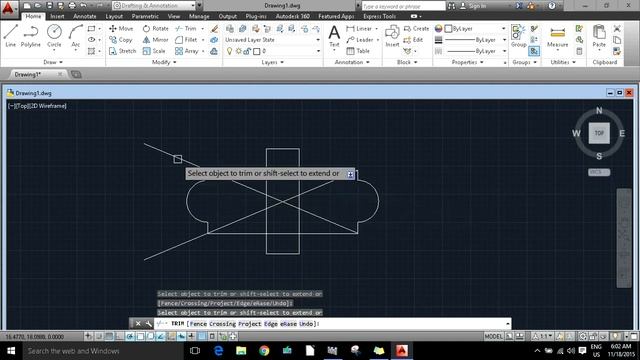Expand the Annotation panel
Image resolution: width=640 pixels, height=360 pixels.
pyautogui.click(x=352, y=62)
